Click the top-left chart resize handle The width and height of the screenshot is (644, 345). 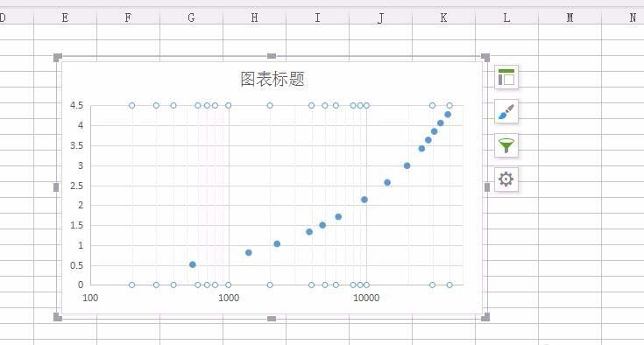58,58
